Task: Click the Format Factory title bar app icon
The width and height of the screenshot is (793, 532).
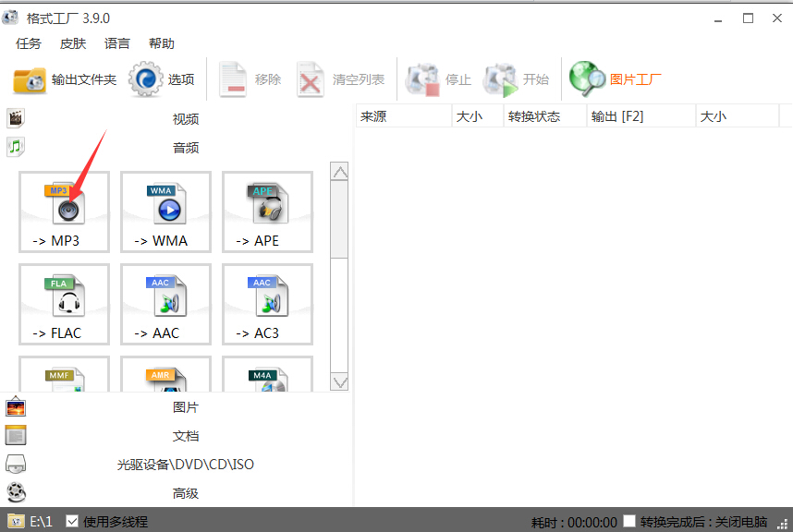Action: pyautogui.click(x=10, y=18)
